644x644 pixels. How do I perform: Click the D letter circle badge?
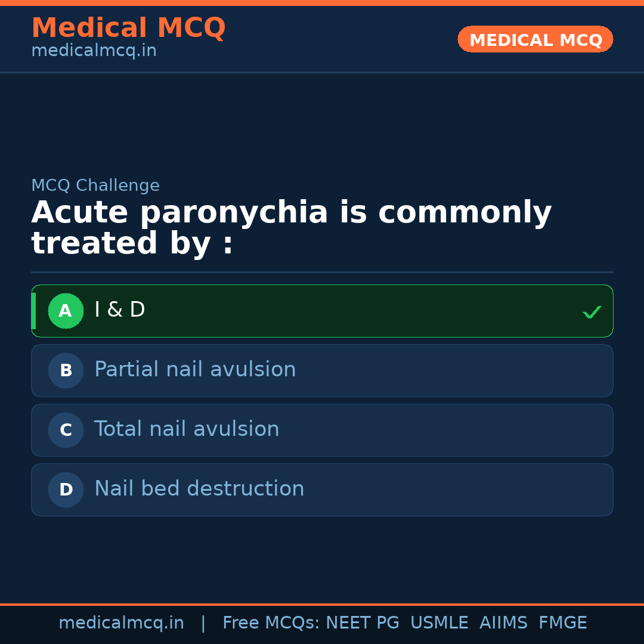point(66,490)
